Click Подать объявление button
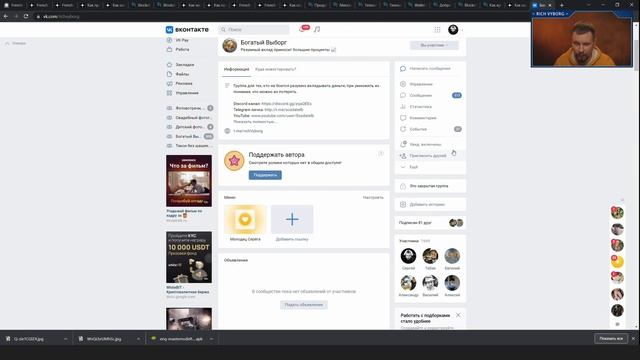 (304, 305)
